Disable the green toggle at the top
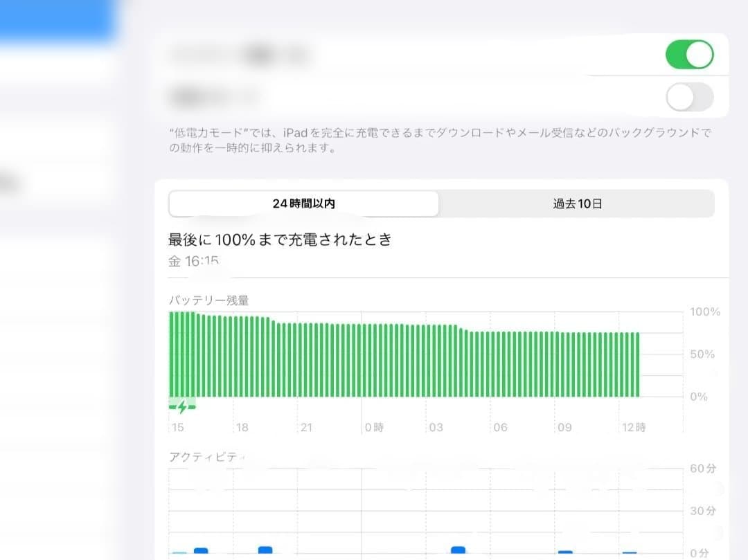The height and width of the screenshot is (560, 748). point(689,53)
